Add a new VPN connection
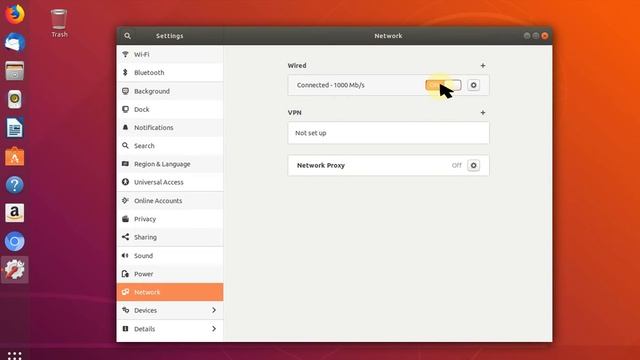 pos(483,112)
